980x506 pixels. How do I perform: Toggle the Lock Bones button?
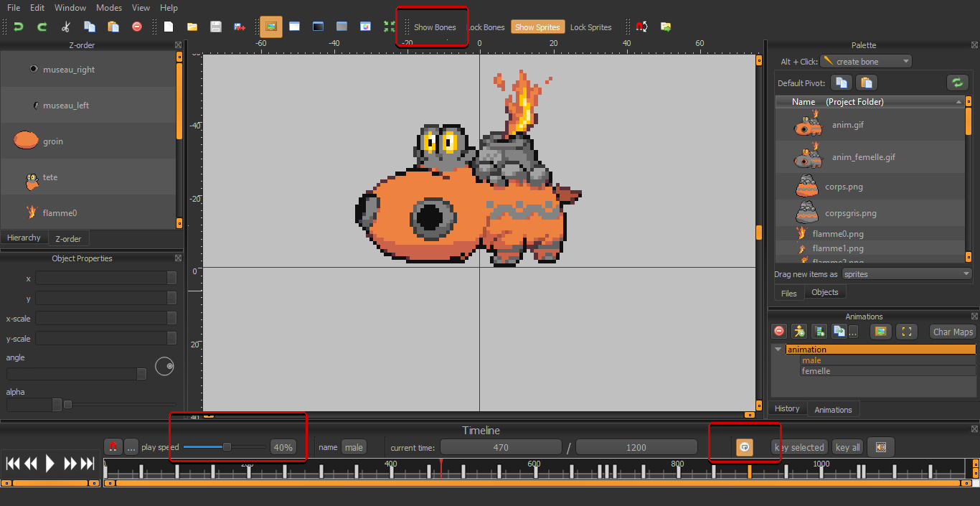(486, 27)
